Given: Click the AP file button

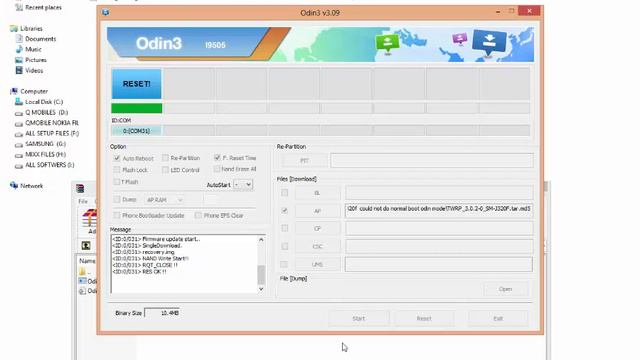Looking at the screenshot, I should pos(317,211).
